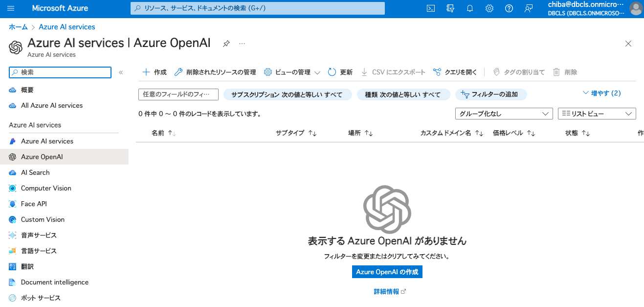Click the top resource search bar
The height and width of the screenshot is (307, 644).
pyautogui.click(x=257, y=8)
